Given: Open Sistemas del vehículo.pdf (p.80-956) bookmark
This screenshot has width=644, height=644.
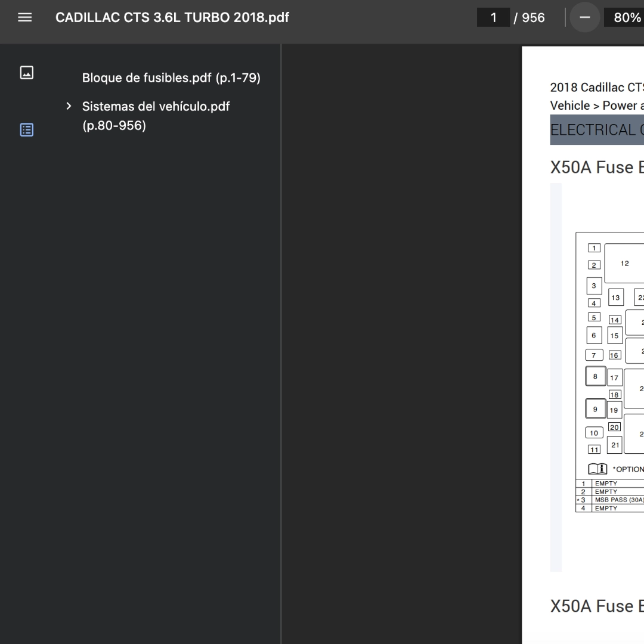Looking at the screenshot, I should 156,116.
